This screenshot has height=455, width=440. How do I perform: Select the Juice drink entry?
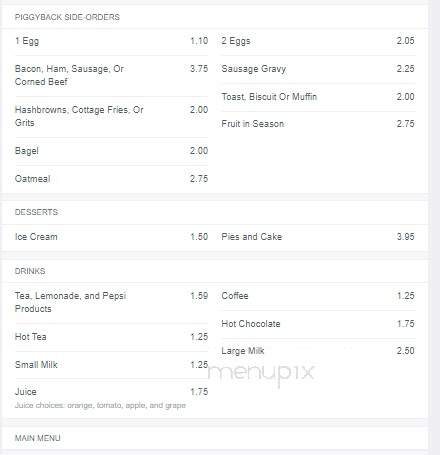[111, 398]
